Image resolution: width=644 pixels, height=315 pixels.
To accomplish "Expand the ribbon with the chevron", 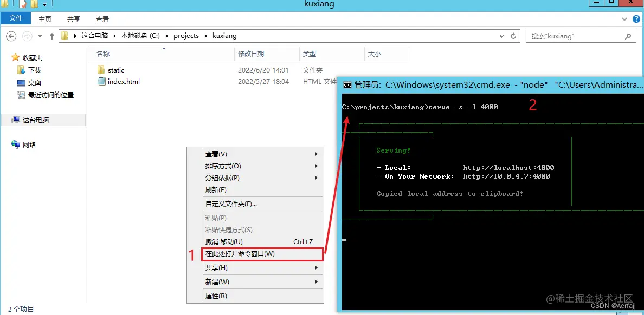I will 626,19.
